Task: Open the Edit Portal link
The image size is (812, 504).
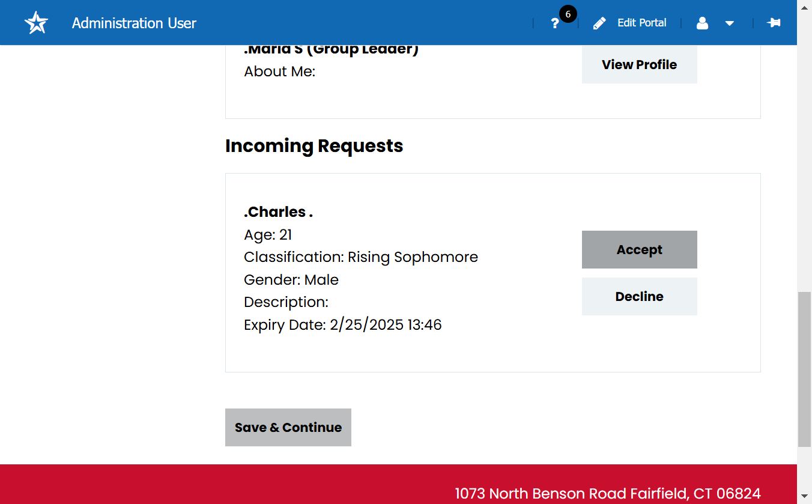Action: click(x=642, y=23)
